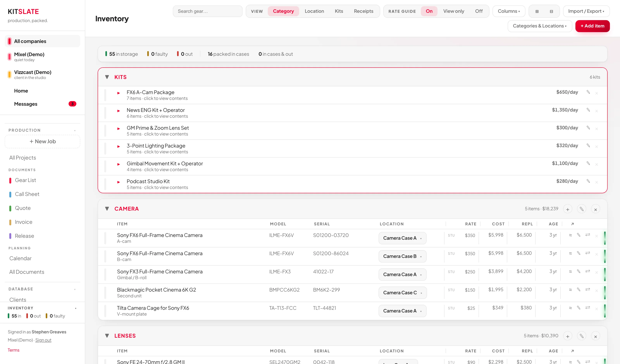Edit the Tilta Camera Cage item
This screenshot has height=364, width=620.
point(579,308)
